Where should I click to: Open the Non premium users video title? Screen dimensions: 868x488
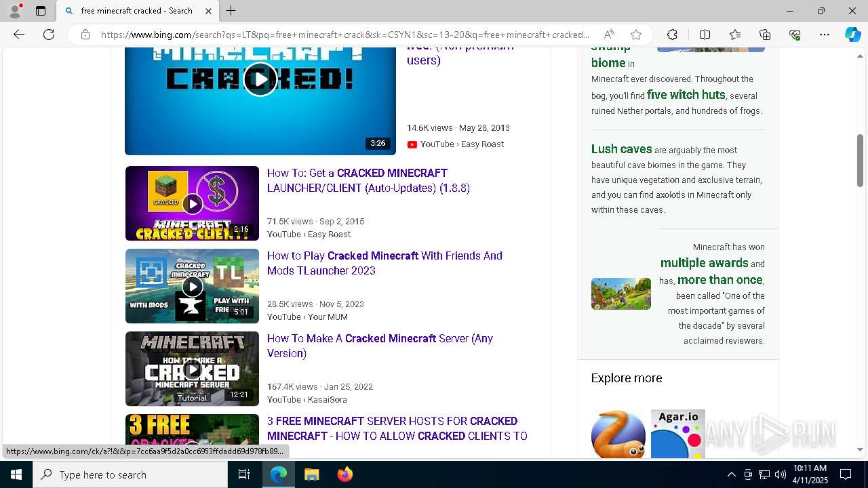tap(460, 54)
